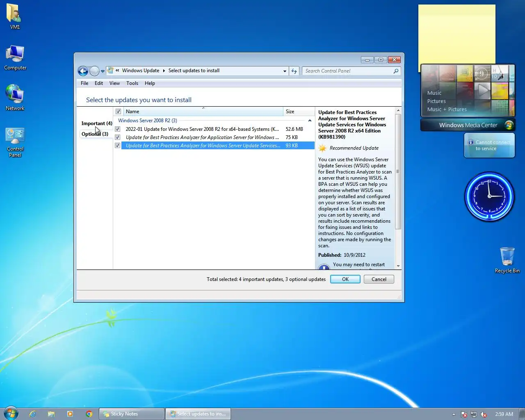Open the recent pages dropdown arrow
Viewport: 525px width, 420px height.
pyautogui.click(x=103, y=71)
